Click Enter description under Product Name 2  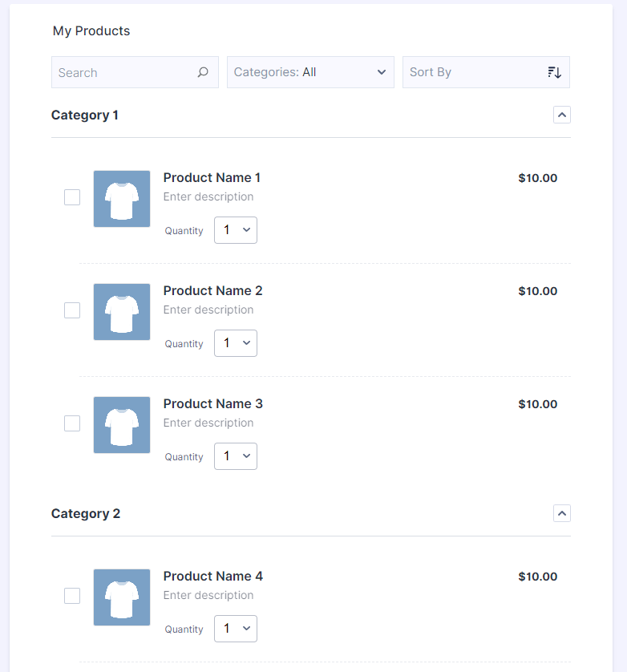coord(208,310)
